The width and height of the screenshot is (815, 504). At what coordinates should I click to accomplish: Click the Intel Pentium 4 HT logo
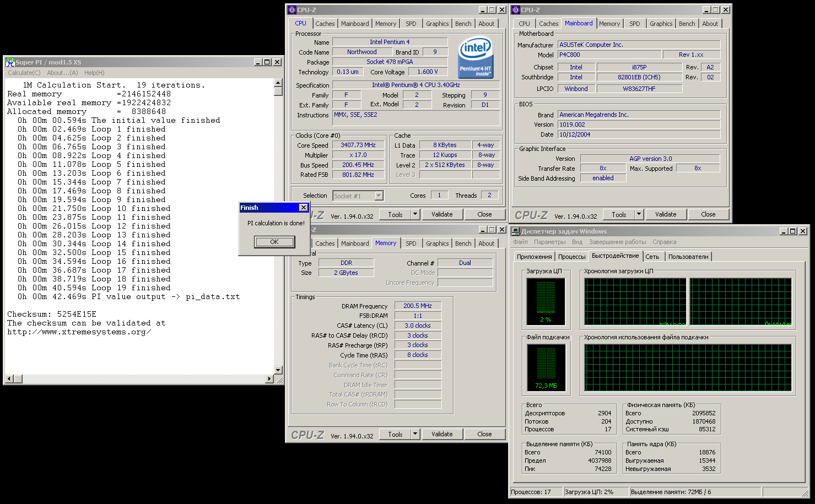476,57
